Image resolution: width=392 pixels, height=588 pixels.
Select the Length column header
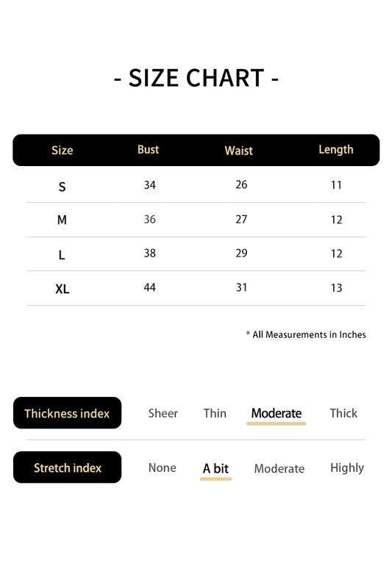[x=336, y=150]
